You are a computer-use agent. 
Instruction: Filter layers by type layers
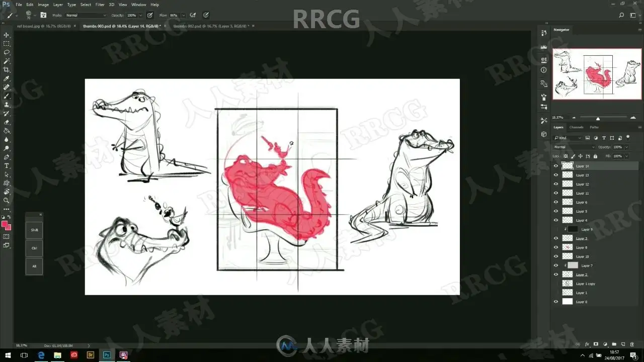(x=604, y=138)
